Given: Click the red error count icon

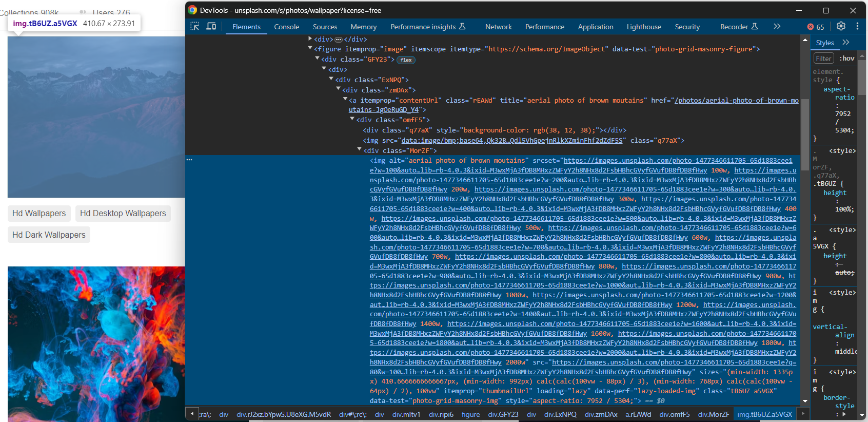Looking at the screenshot, I should click(811, 27).
